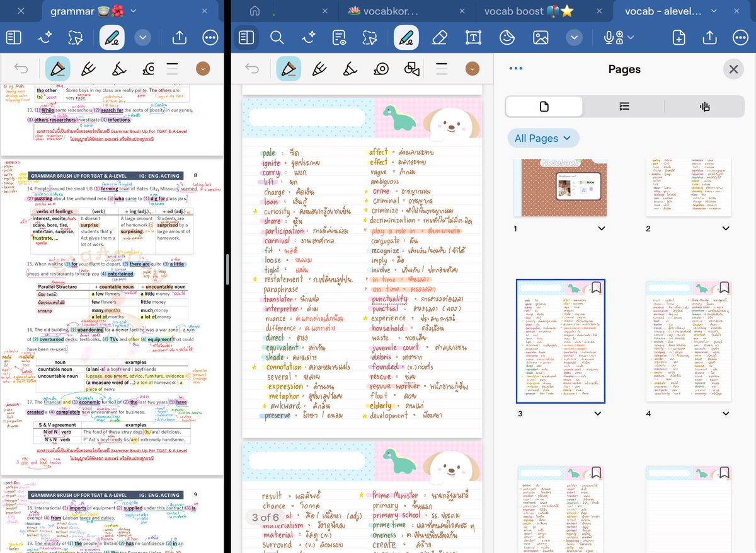Adjust the stroke thickness in the vocab pen bar
This screenshot has width=756, height=553.
click(x=442, y=69)
